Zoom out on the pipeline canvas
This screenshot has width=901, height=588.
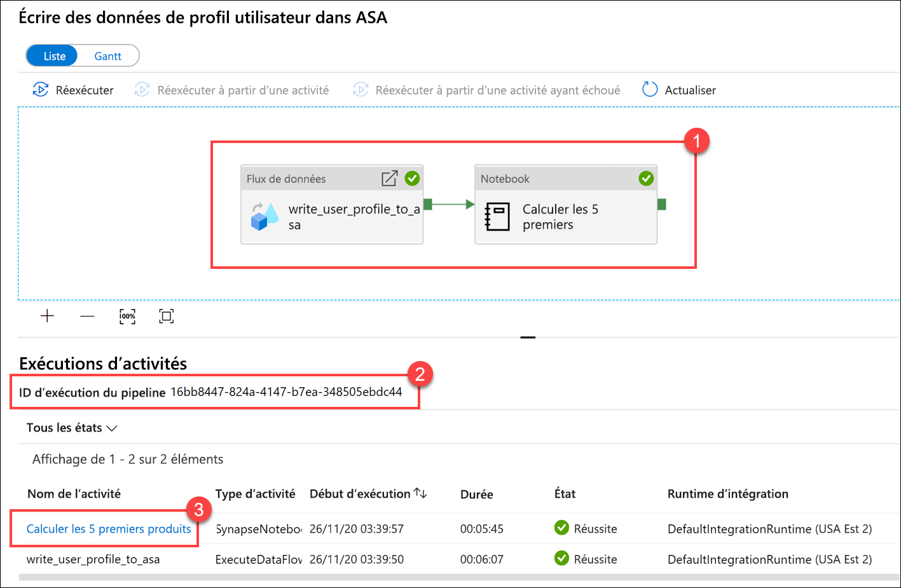coord(87,316)
